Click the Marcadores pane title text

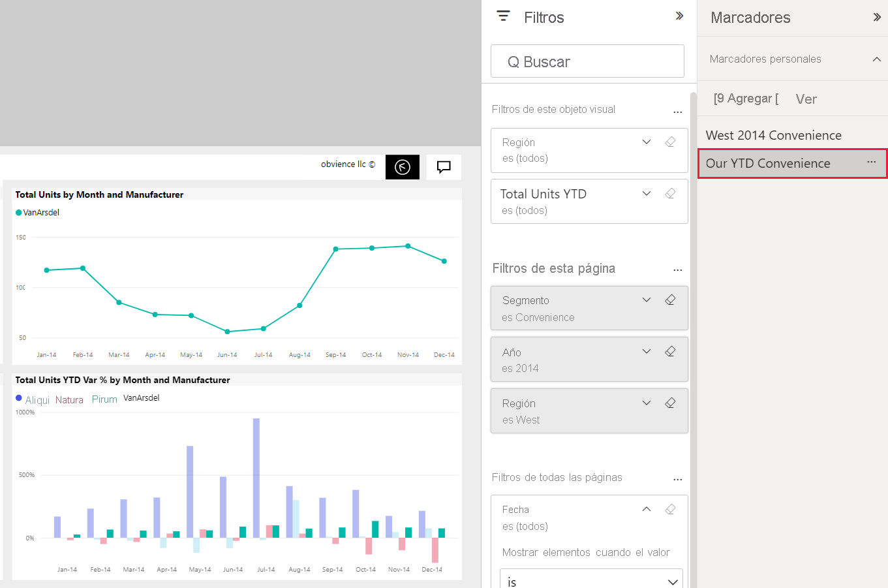tap(750, 18)
